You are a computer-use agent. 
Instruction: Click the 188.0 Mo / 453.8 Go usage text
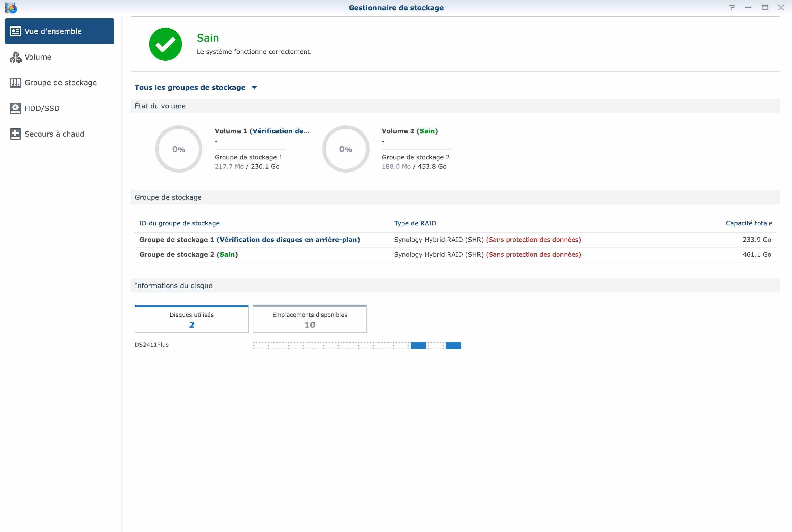pos(414,166)
